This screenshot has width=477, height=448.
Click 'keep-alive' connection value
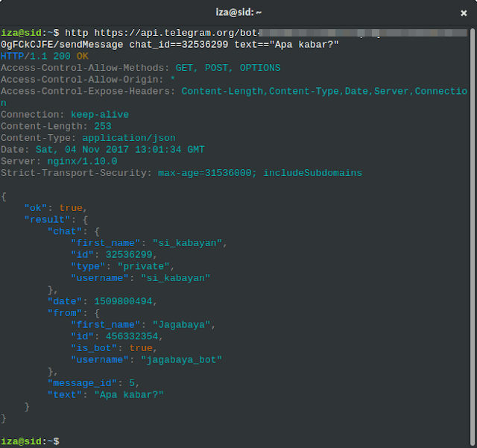click(100, 115)
